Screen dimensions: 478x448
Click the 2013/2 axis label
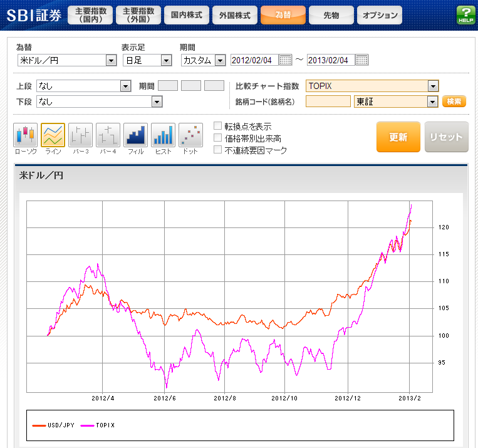410,399
